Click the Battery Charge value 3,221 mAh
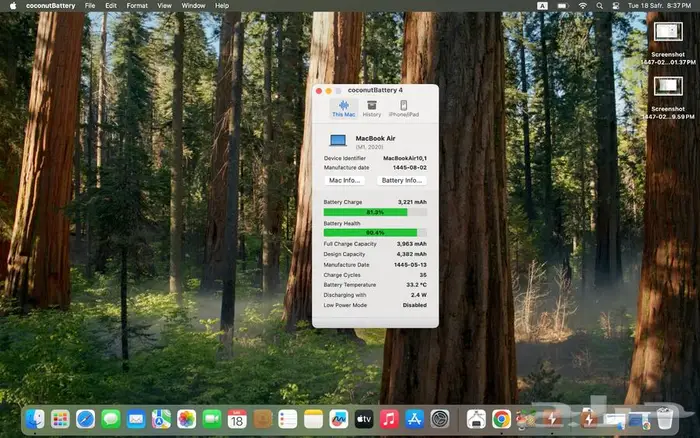Viewport: 700px width, 438px height. coord(412,202)
